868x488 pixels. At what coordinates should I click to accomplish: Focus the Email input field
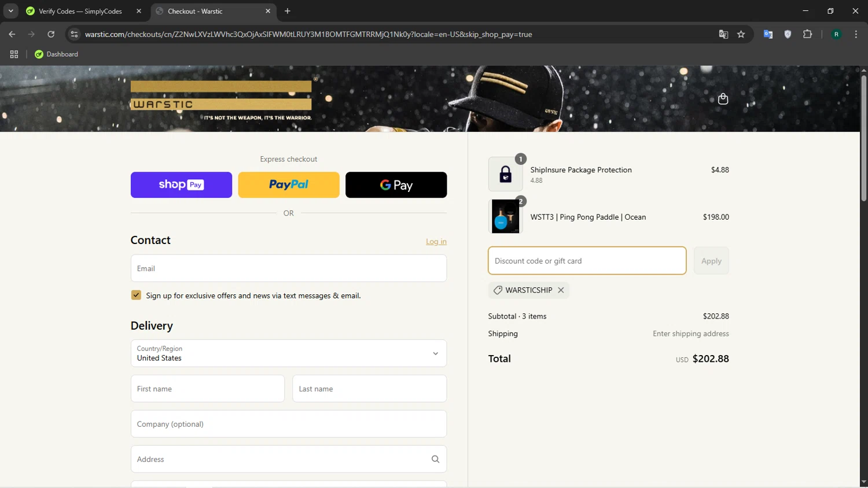click(x=289, y=268)
